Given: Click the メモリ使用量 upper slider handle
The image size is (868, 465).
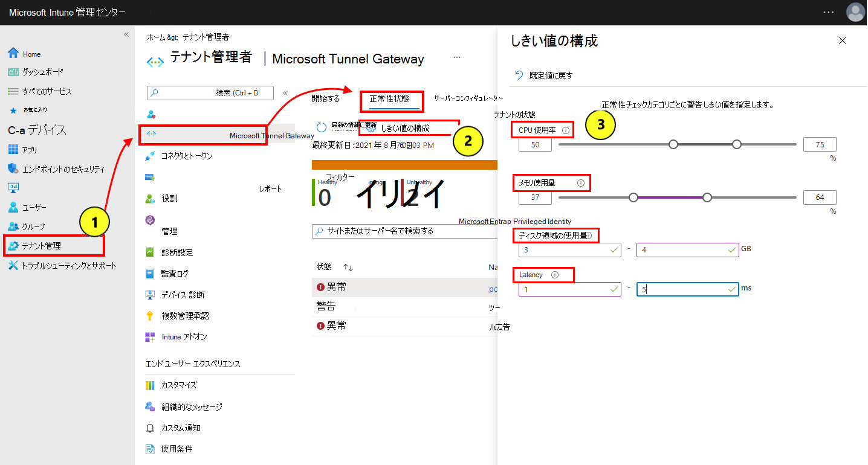Looking at the screenshot, I should click(707, 197).
